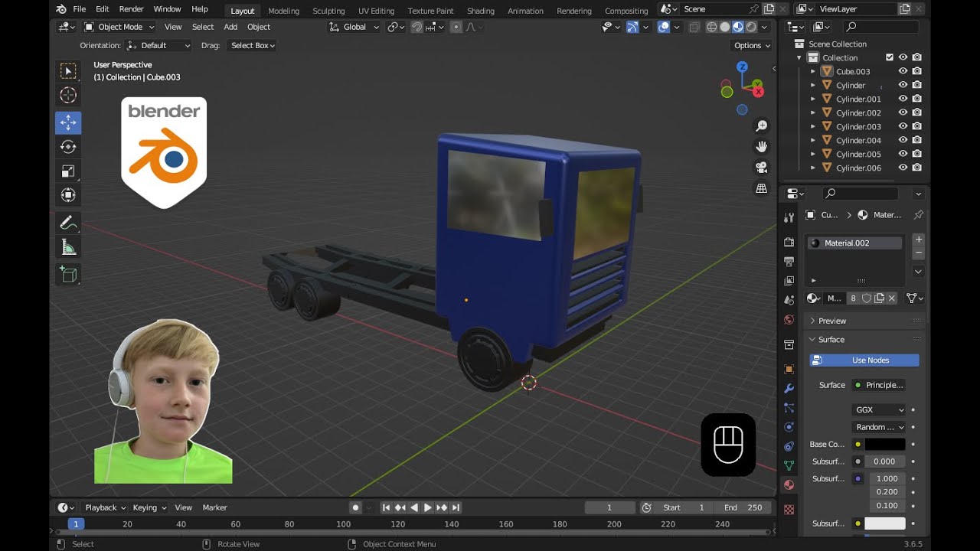Select the Select Box tool icon
This screenshot has width=980, height=551.
68,71
